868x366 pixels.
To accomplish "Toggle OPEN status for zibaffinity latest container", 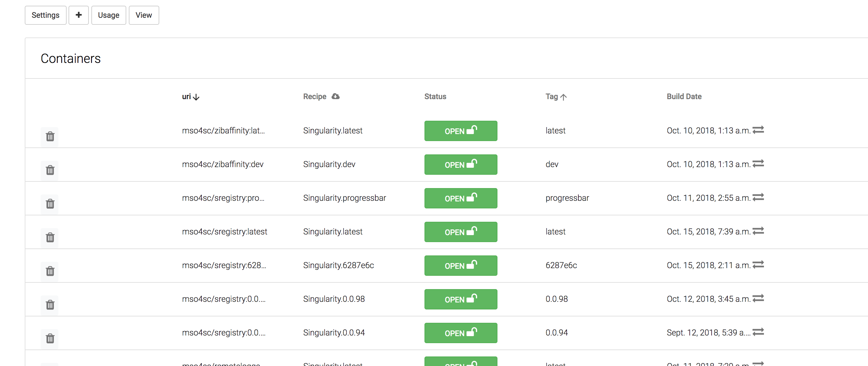I will (x=460, y=131).
